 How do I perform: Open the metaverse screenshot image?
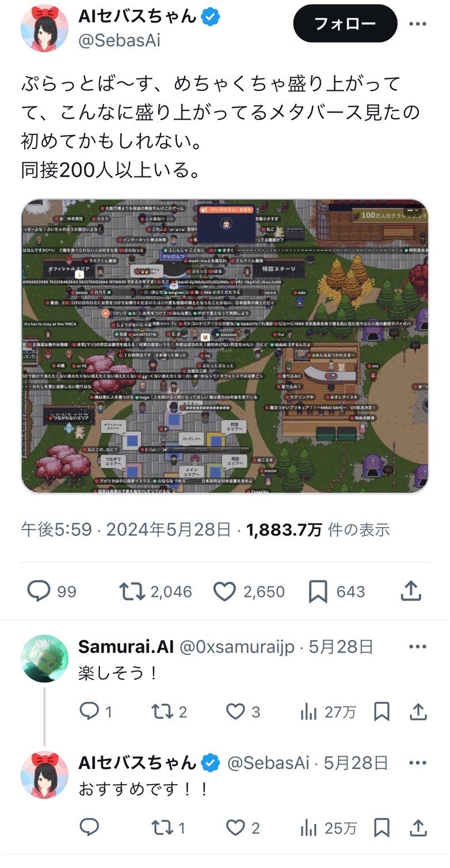pos(225,346)
